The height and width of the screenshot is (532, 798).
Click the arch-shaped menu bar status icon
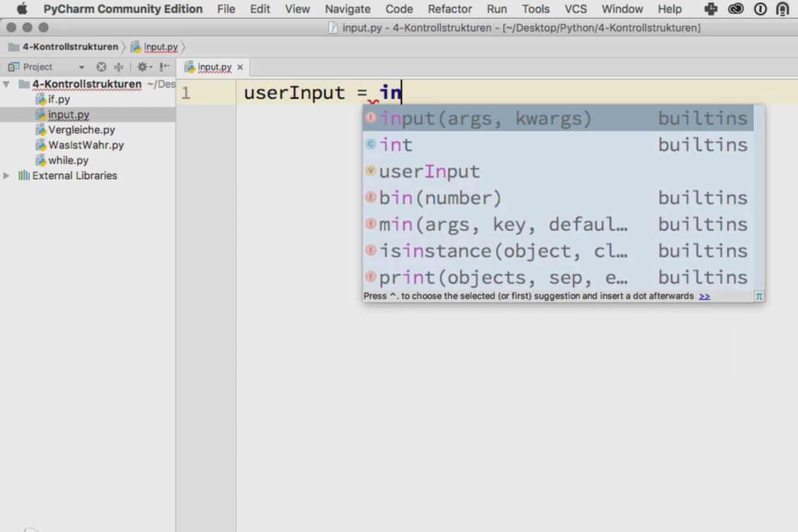(783, 9)
